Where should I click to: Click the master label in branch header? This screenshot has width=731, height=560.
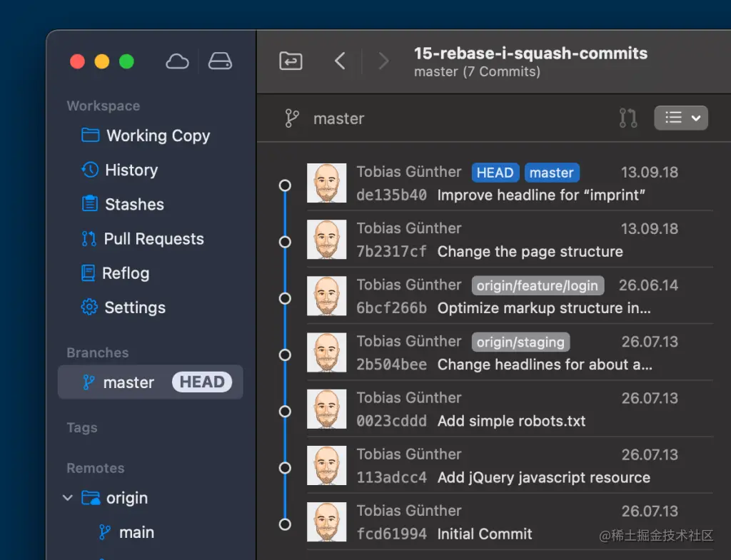pyautogui.click(x=339, y=118)
